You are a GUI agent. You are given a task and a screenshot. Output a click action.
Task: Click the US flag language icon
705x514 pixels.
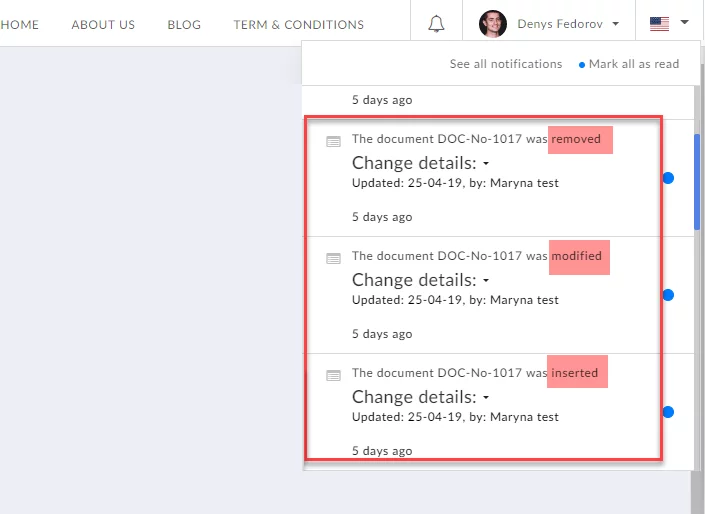[659, 24]
